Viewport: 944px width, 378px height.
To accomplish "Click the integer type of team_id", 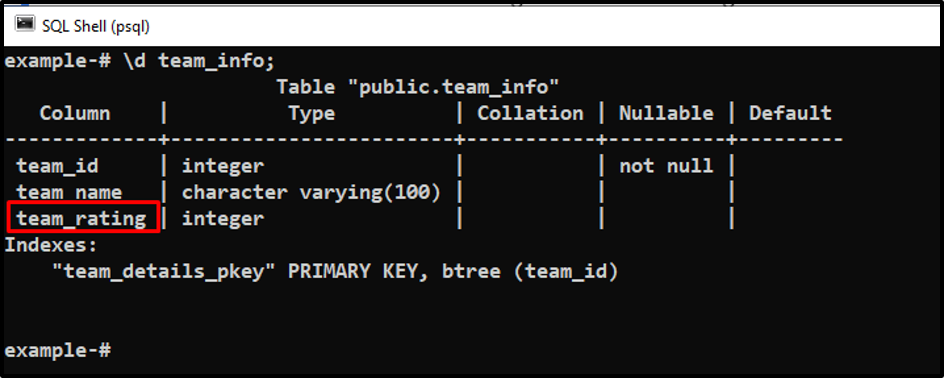I will pos(223,166).
